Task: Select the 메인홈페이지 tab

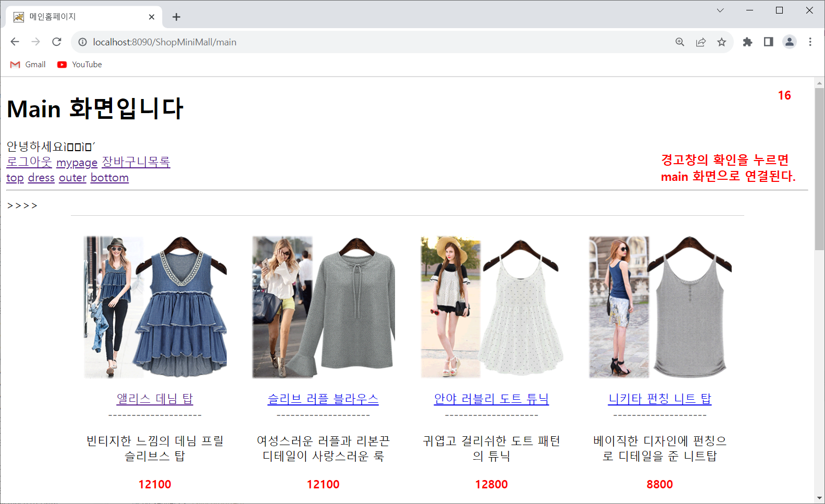Action: 84,17
